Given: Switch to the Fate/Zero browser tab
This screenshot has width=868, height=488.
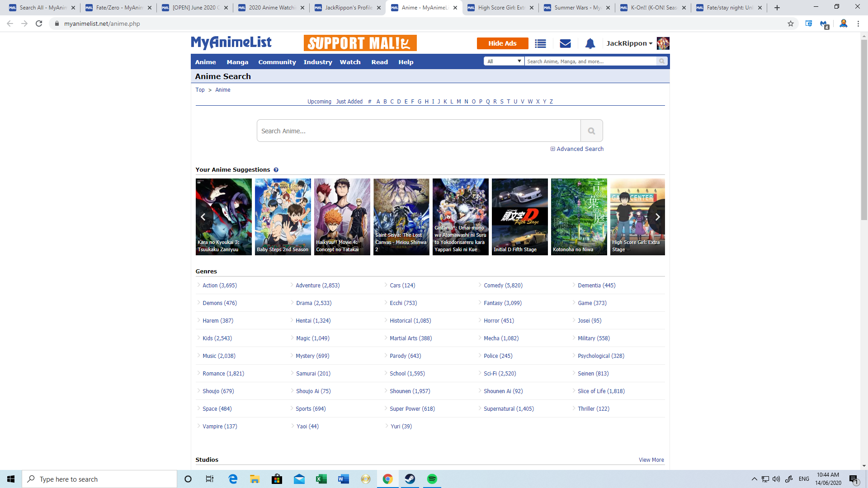Looking at the screenshot, I should pos(119,8).
